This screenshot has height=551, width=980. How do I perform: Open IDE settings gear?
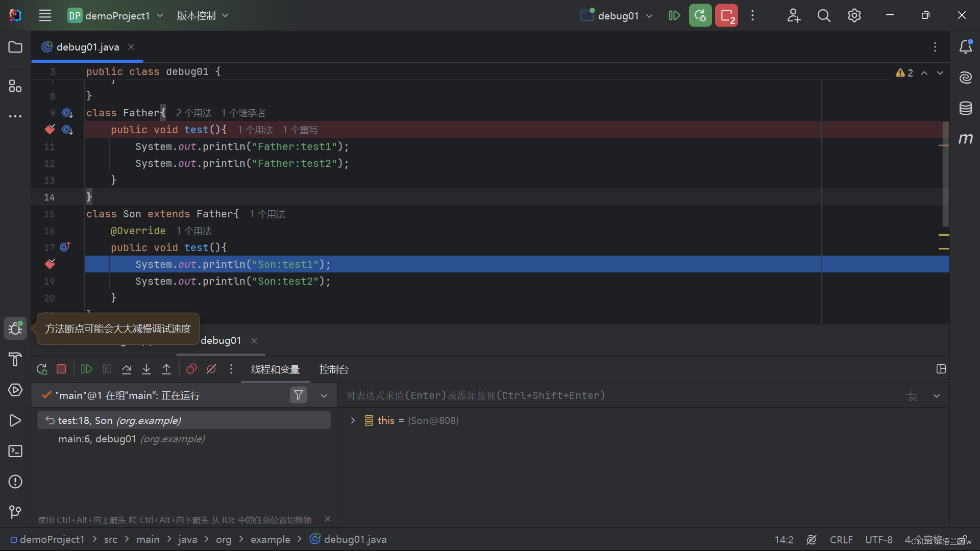(854, 15)
